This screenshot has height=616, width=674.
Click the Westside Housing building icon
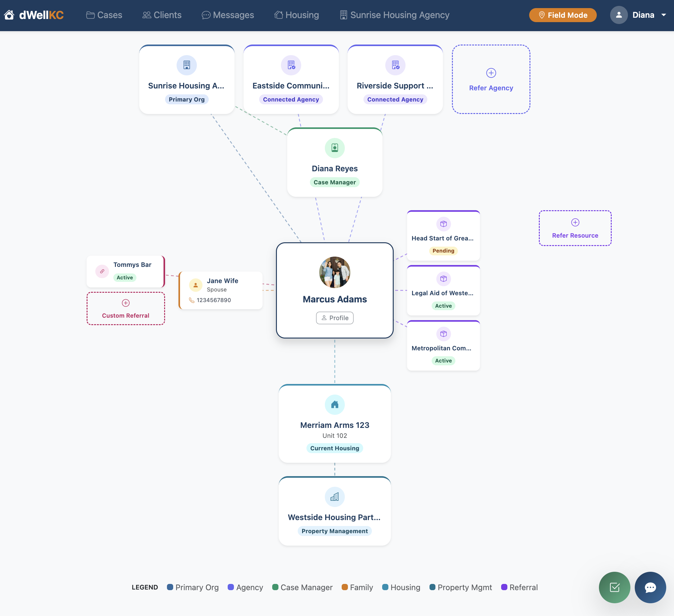click(335, 497)
